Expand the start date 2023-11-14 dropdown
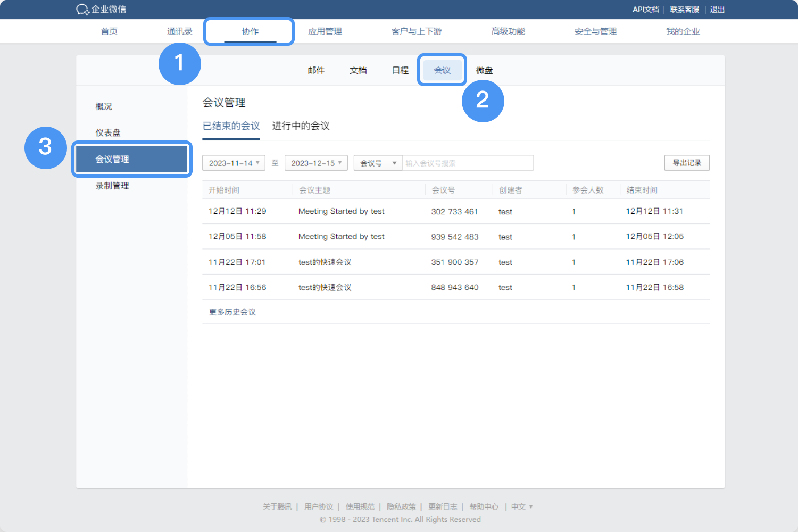This screenshot has width=798, height=532. tap(234, 163)
